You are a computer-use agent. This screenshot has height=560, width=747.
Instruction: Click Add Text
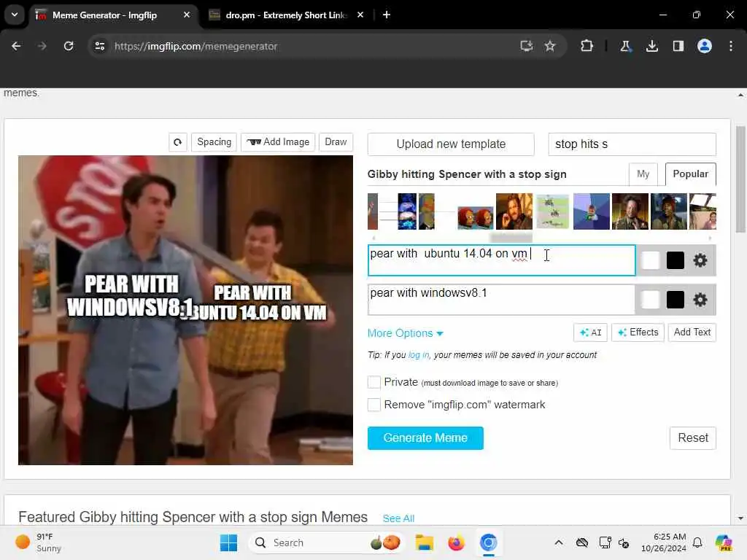tap(692, 332)
